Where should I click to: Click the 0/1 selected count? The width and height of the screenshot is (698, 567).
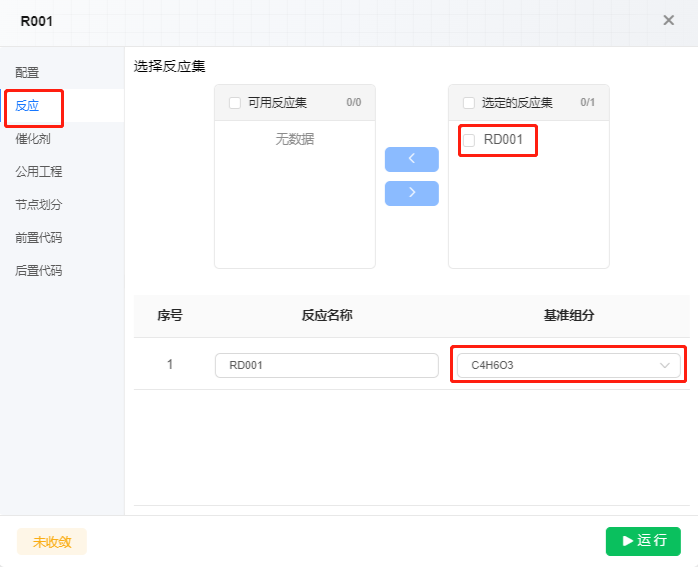coord(588,102)
